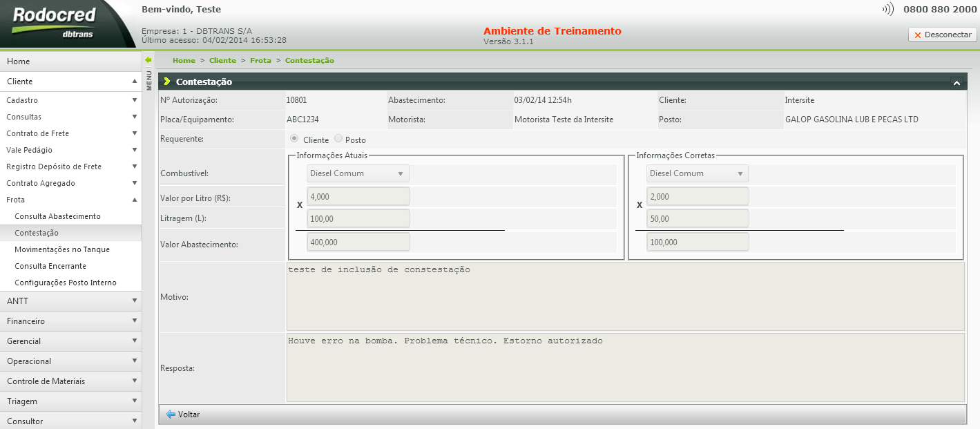This screenshot has height=429, width=980.
Task: Click the Desconectar button
Action: pyautogui.click(x=943, y=35)
